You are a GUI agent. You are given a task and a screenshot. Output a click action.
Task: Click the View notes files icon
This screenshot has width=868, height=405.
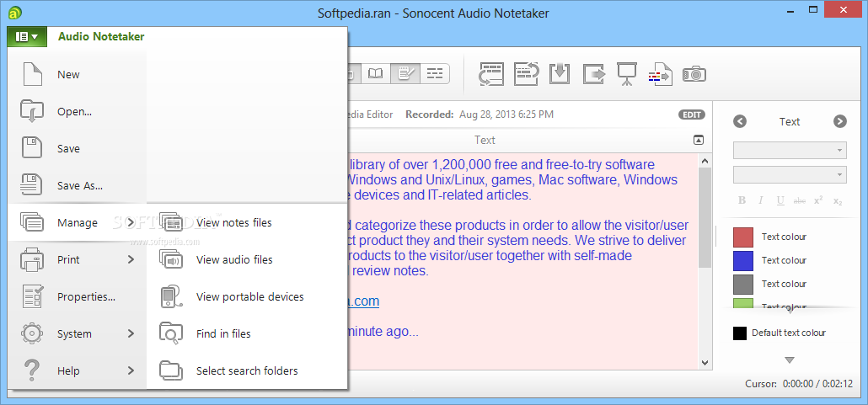[170, 222]
